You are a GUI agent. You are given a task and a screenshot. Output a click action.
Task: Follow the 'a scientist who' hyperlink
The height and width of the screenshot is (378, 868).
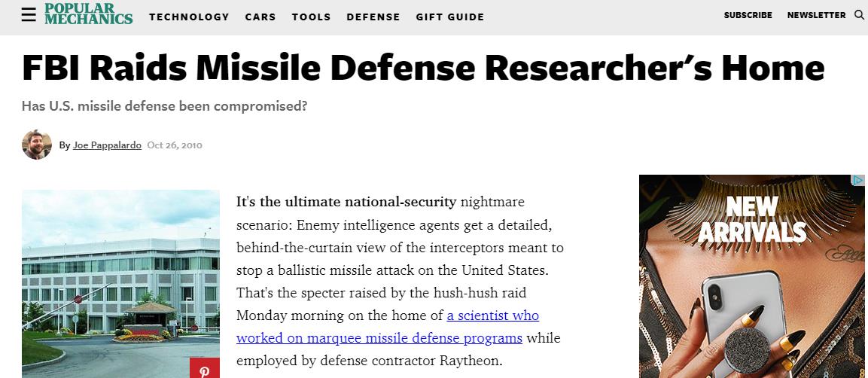coord(492,316)
